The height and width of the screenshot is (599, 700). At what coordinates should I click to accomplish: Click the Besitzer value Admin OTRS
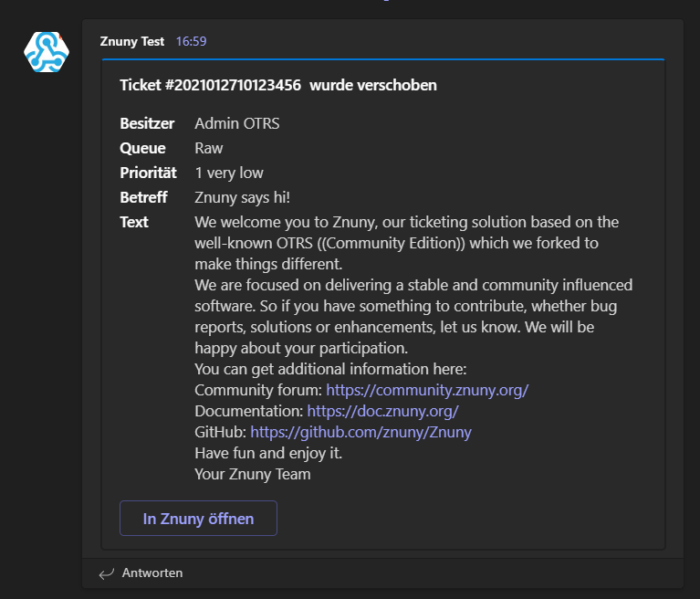pyautogui.click(x=237, y=123)
